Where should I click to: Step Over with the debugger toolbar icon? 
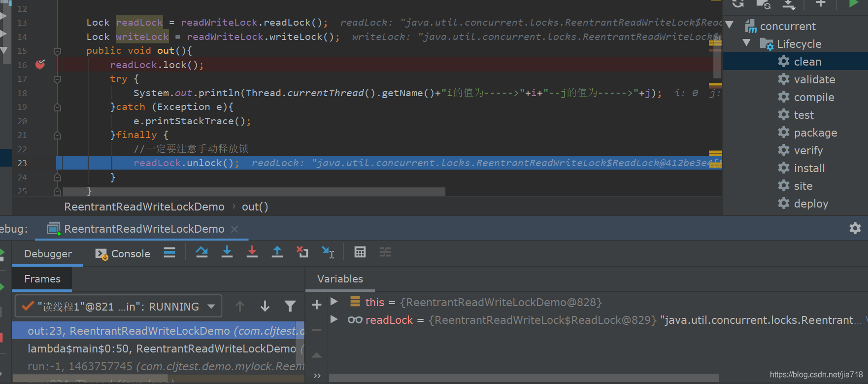pos(201,252)
